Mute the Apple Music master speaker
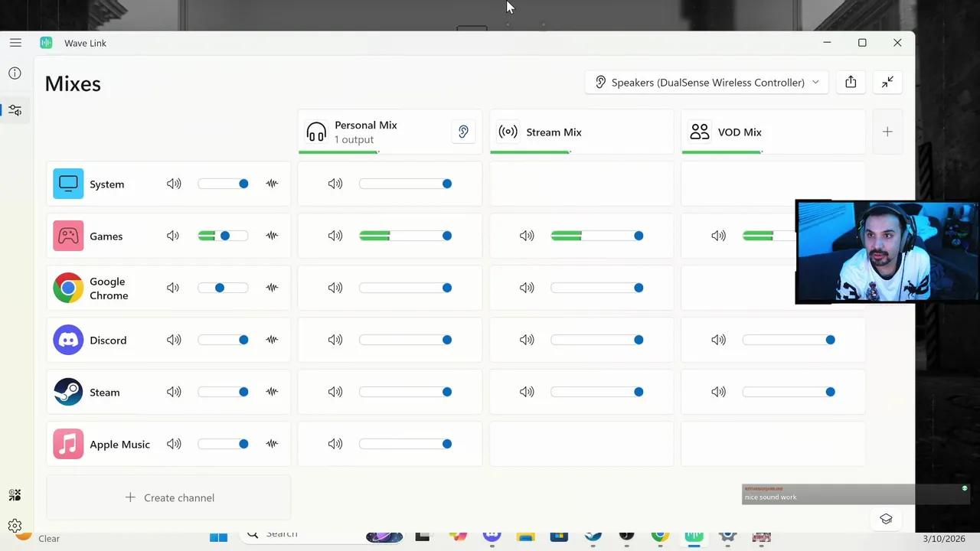Image resolution: width=980 pixels, height=551 pixels. [174, 444]
